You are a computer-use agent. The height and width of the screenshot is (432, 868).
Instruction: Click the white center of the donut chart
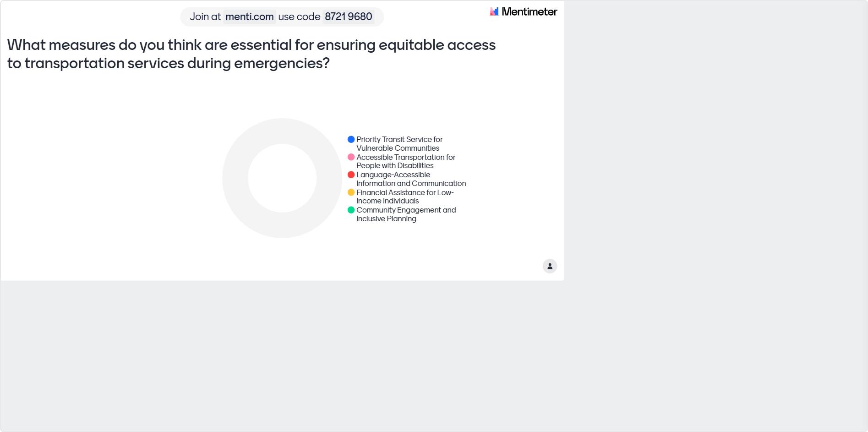tap(282, 178)
